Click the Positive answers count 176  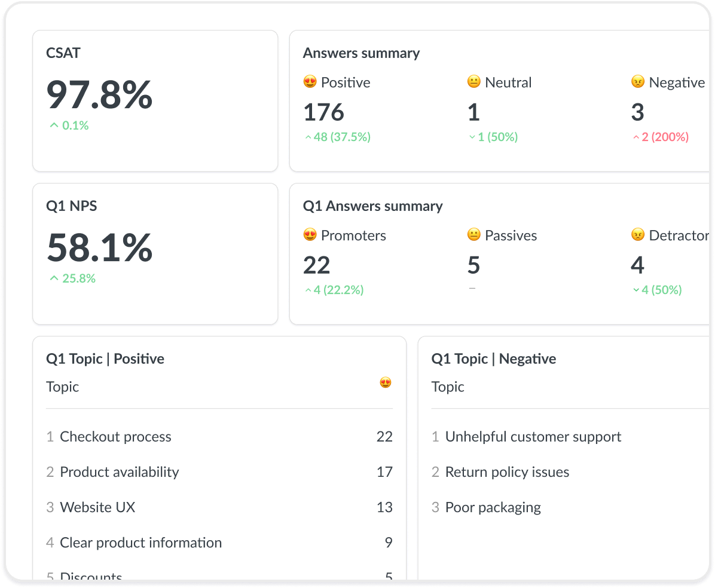tap(323, 112)
